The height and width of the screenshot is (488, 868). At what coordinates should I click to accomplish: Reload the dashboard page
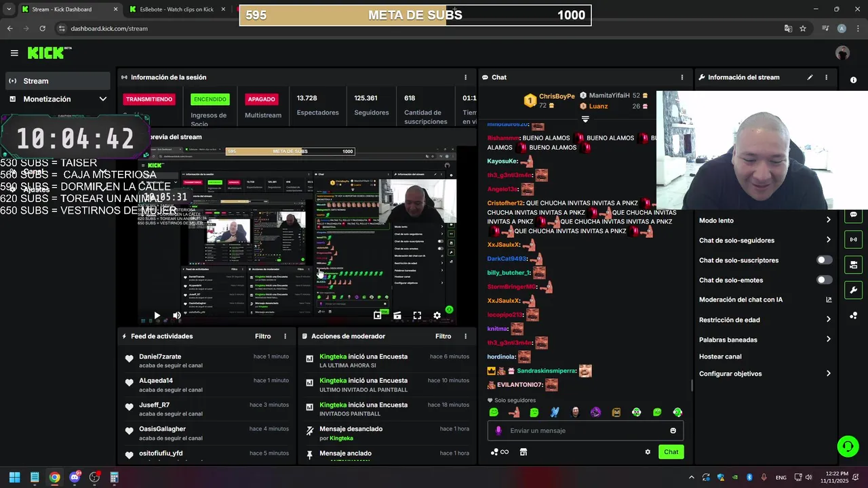pyautogui.click(x=42, y=28)
